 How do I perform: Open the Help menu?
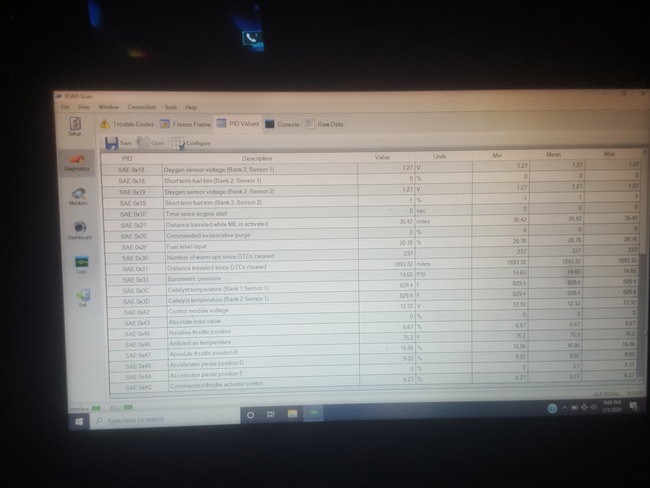(x=191, y=107)
